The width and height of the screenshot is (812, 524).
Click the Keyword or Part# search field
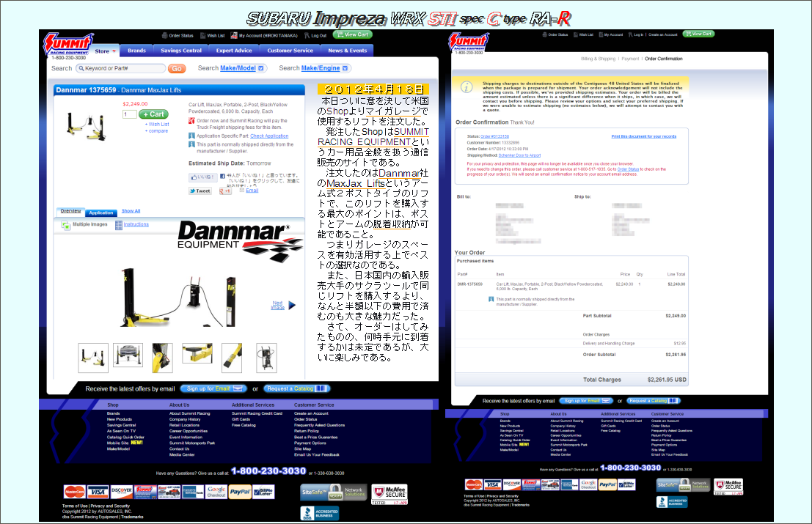point(120,68)
